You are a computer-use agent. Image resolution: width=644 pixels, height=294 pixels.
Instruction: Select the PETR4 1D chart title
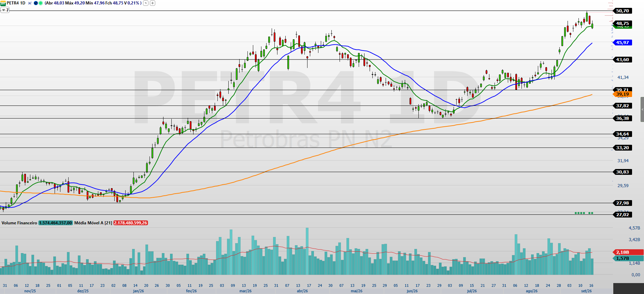click(x=16, y=3)
